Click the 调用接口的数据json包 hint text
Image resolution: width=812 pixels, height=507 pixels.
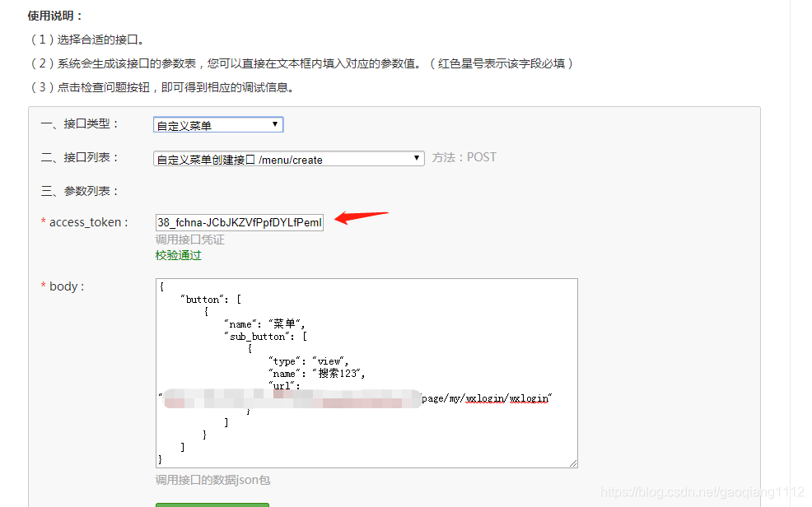212,480
